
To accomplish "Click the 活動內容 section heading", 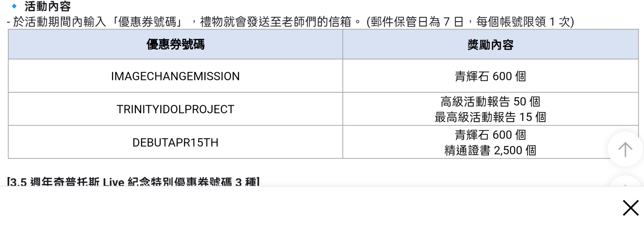I will click(48, 6).
